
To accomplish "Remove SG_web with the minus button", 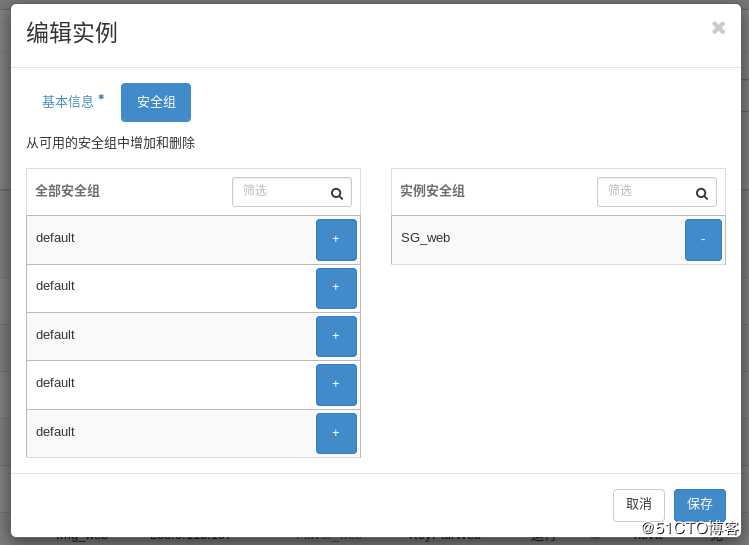I will [703, 239].
